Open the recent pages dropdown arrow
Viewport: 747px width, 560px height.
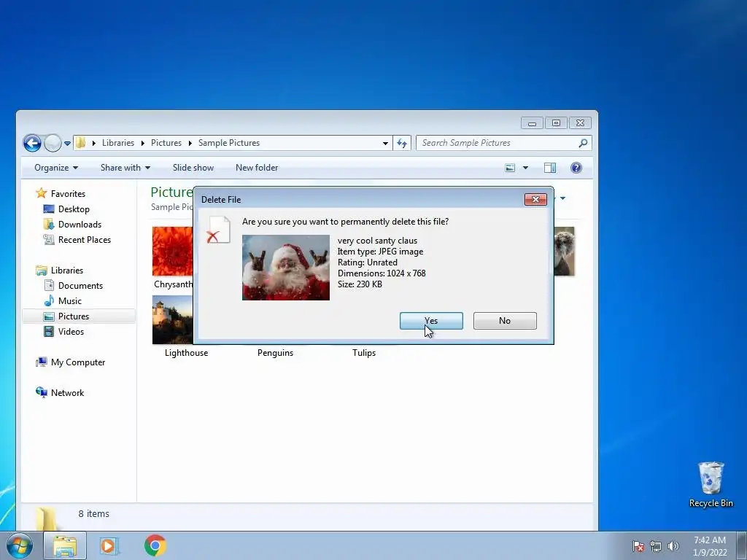tap(67, 144)
